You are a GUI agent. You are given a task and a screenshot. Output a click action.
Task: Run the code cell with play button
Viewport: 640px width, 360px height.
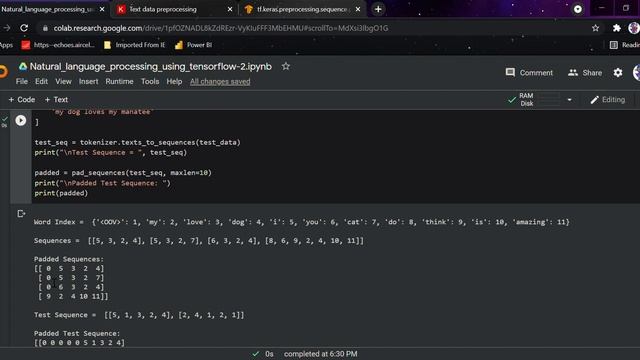(21, 120)
